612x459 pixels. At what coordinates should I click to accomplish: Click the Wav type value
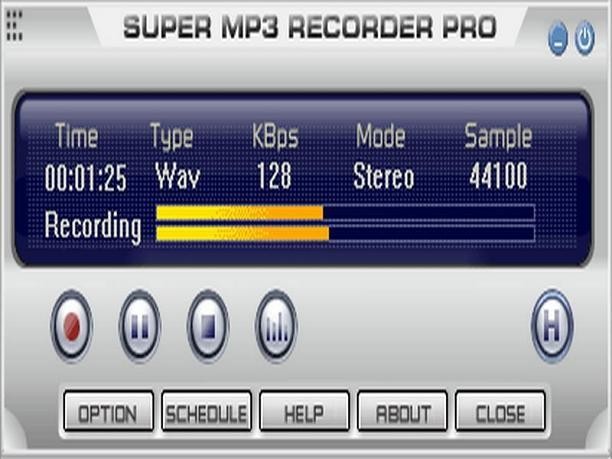pyautogui.click(x=178, y=176)
